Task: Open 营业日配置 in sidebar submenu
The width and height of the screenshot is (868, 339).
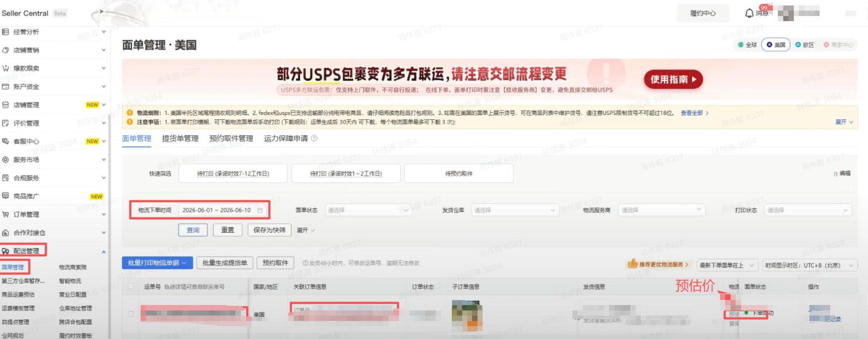Action: [x=73, y=295]
